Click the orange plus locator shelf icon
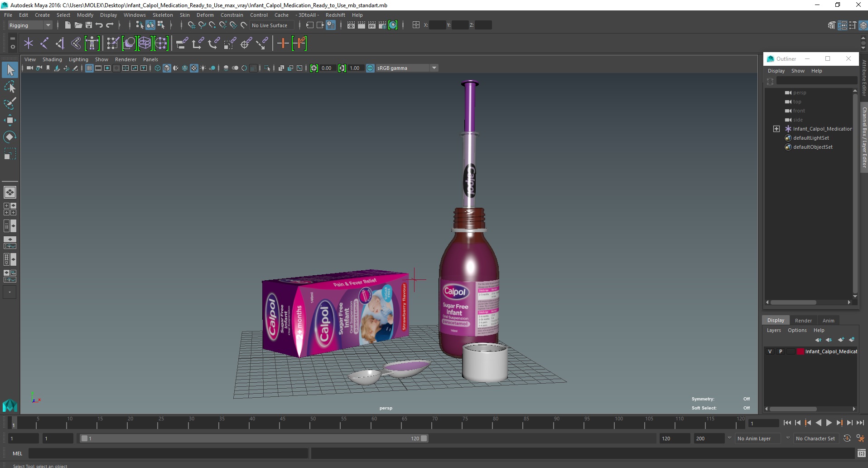The height and width of the screenshot is (468, 868). [283, 44]
